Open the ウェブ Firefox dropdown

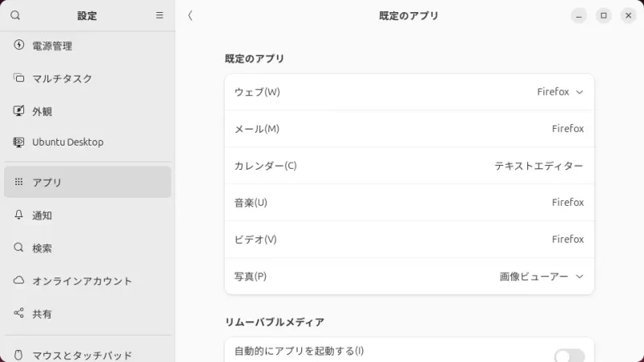point(560,92)
